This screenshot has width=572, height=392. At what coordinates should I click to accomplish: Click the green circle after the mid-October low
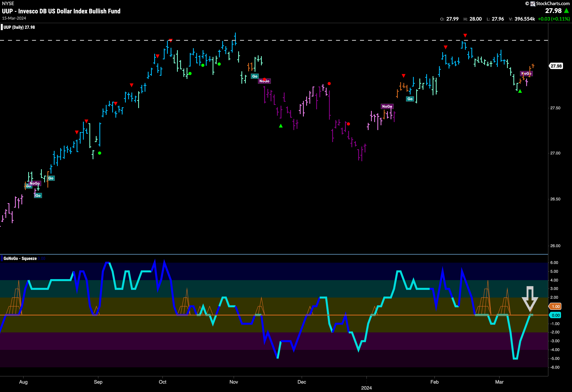coord(190,74)
